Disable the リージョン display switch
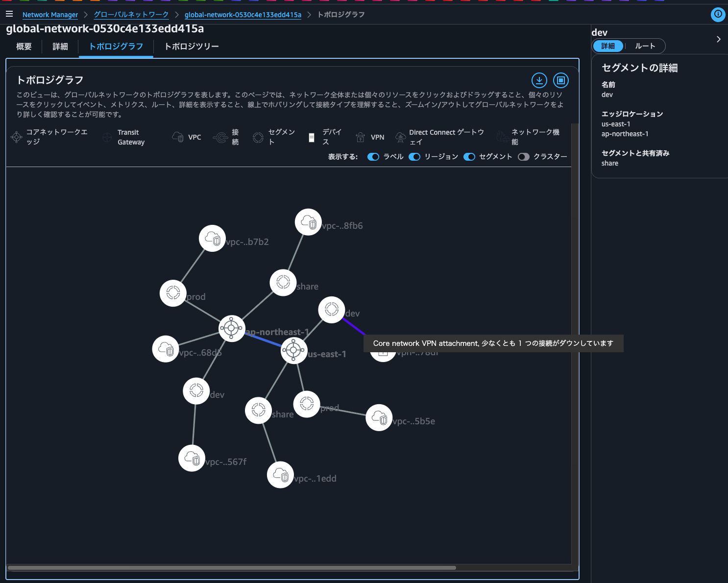Image resolution: width=728 pixels, height=583 pixels. 414,156
